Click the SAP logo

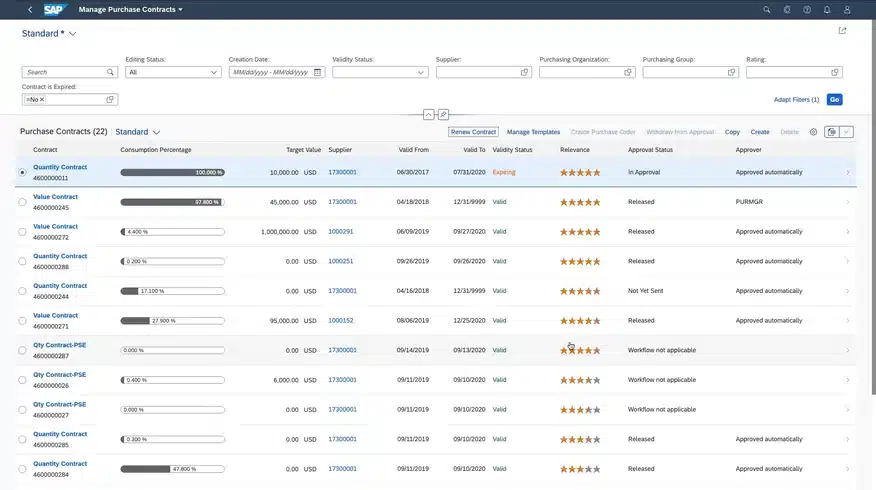click(x=55, y=9)
